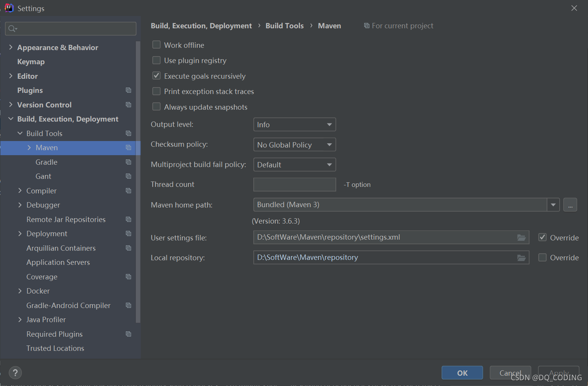Viewport: 588px width, 386px height.
Task: Open Remote Jar Repositories settings
Action: [x=66, y=219]
